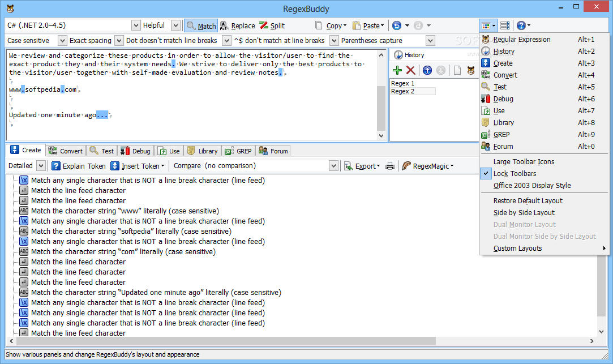Click the move regex up icon
Image resolution: width=613 pixels, height=364 pixels.
(427, 70)
